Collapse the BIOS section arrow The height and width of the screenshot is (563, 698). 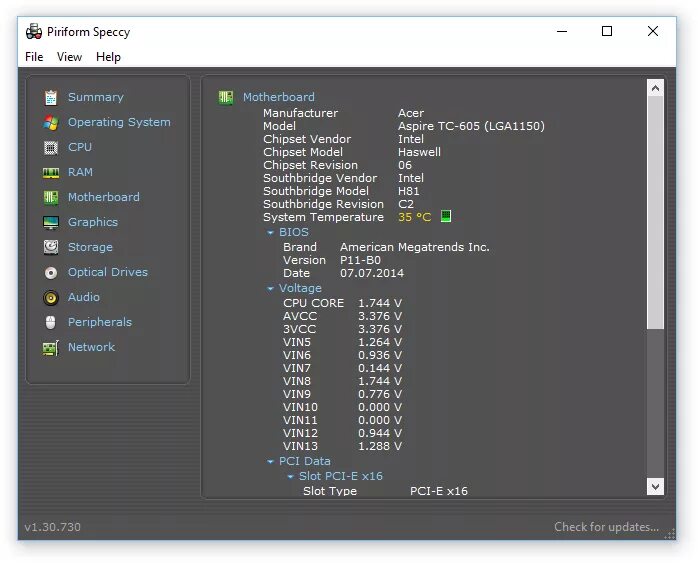[x=270, y=232]
